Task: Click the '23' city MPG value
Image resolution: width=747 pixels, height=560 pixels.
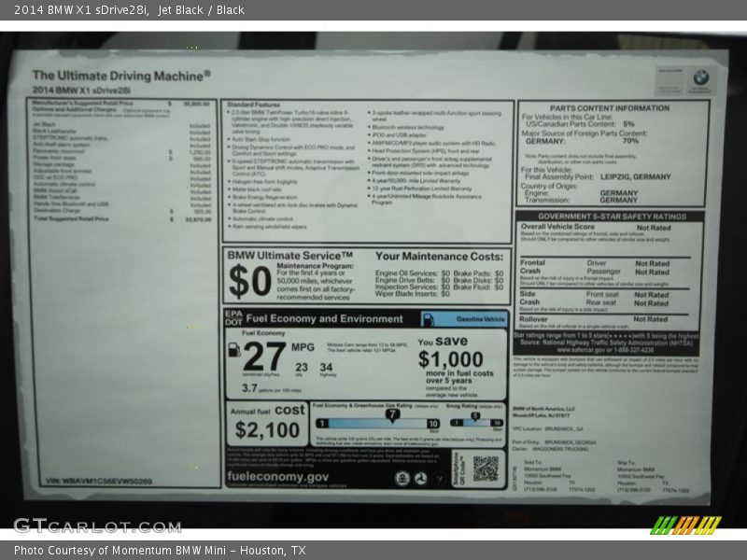Action: tap(301, 367)
